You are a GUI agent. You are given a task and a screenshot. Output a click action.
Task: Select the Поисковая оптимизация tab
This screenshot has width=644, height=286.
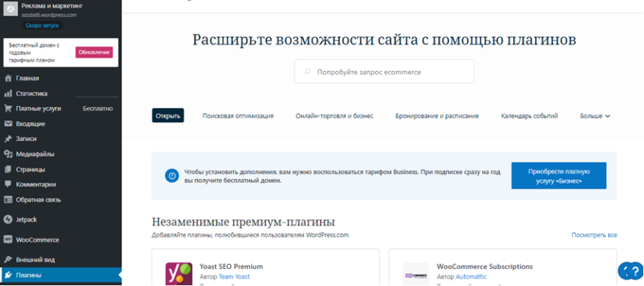point(238,116)
